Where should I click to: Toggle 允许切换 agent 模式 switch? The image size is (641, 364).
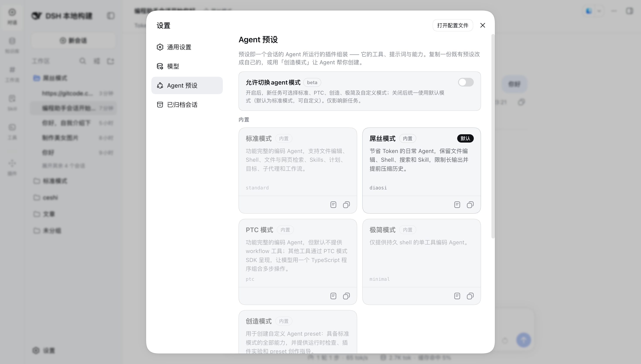[466, 82]
